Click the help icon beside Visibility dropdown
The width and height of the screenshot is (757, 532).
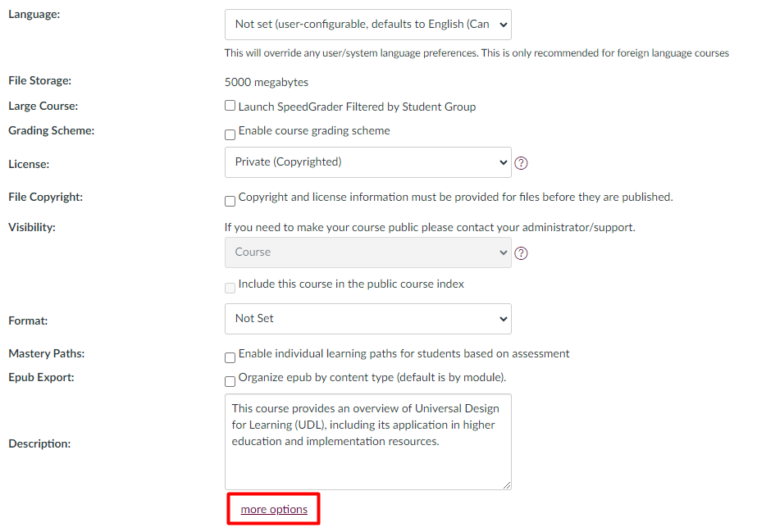coord(521,253)
